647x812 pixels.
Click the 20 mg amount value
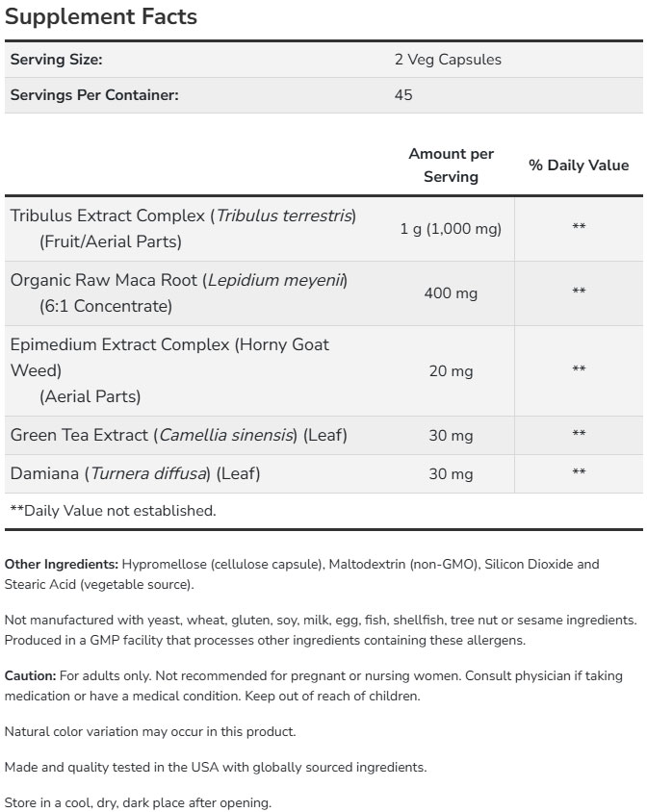point(451,370)
